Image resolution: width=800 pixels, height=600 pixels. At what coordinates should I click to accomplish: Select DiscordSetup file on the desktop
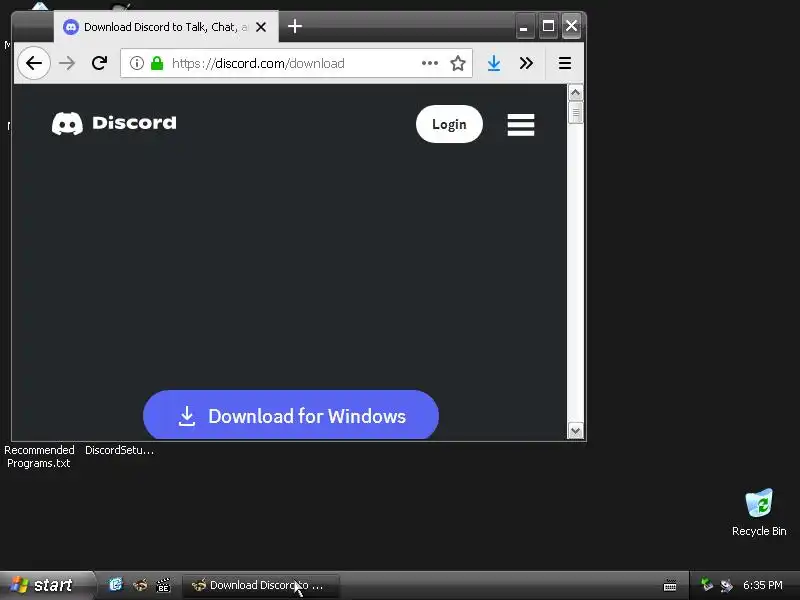[x=119, y=450]
